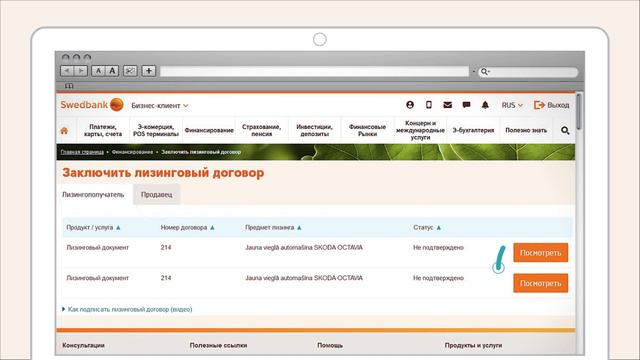640x360 pixels.
Task: Open Э-бухгалтерия menu
Action: point(473,130)
